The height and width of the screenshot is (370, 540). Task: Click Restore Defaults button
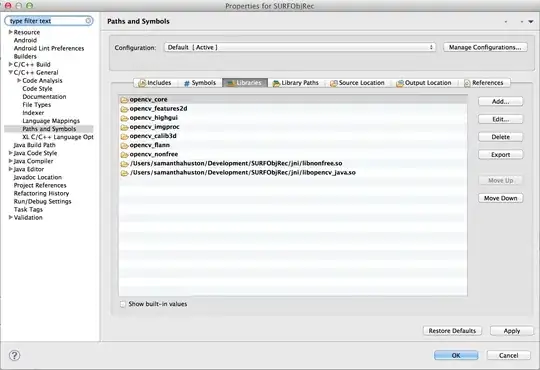point(452,331)
